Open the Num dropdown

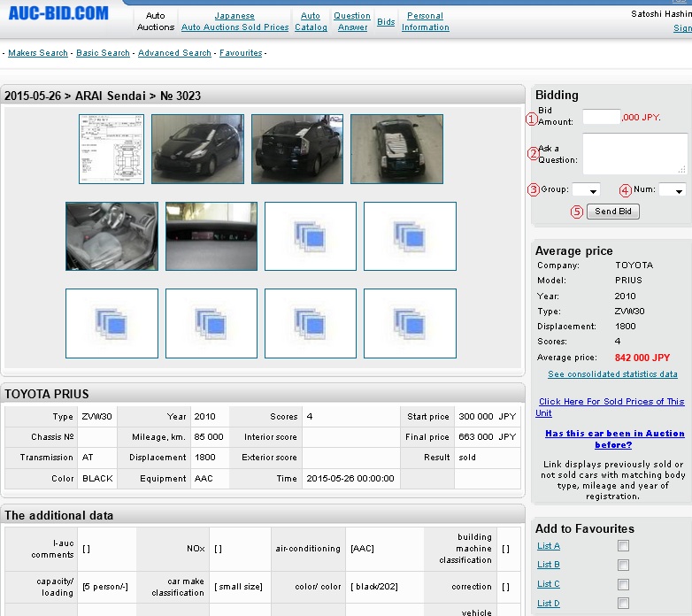click(x=672, y=190)
